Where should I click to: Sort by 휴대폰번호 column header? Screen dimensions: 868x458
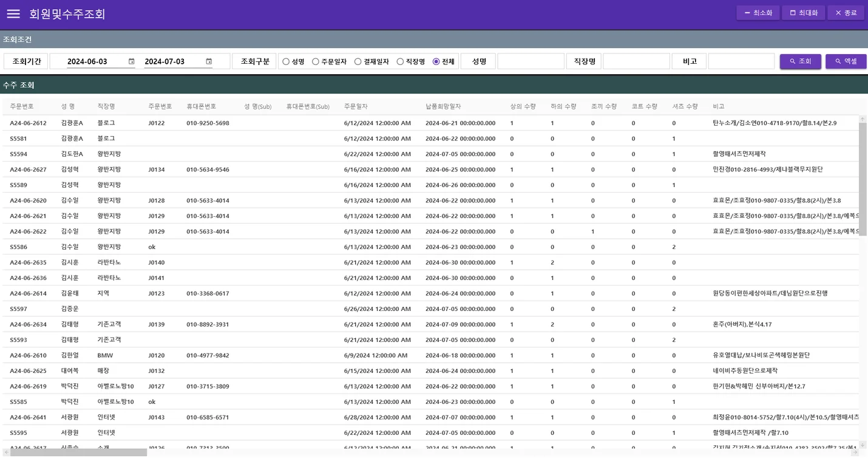(202, 106)
